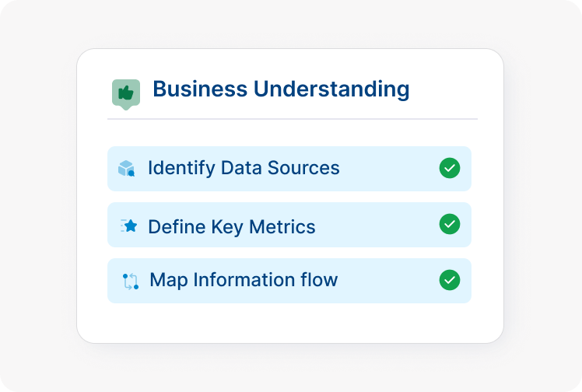This screenshot has width=582, height=392.
Task: Click the thumbs-up icon beside Business Understanding
Action: 125,93
